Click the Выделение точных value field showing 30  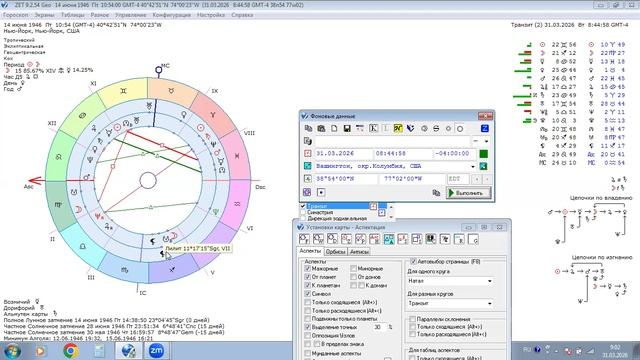click(x=380, y=327)
